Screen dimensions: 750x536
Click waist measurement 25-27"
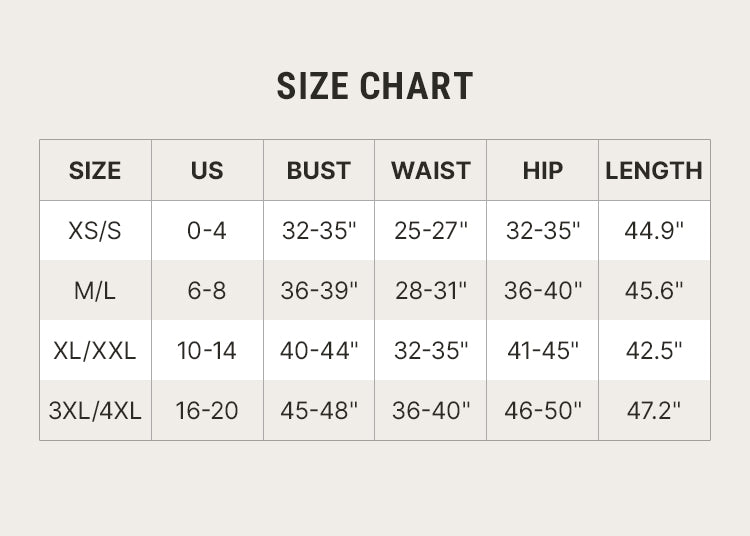point(431,231)
